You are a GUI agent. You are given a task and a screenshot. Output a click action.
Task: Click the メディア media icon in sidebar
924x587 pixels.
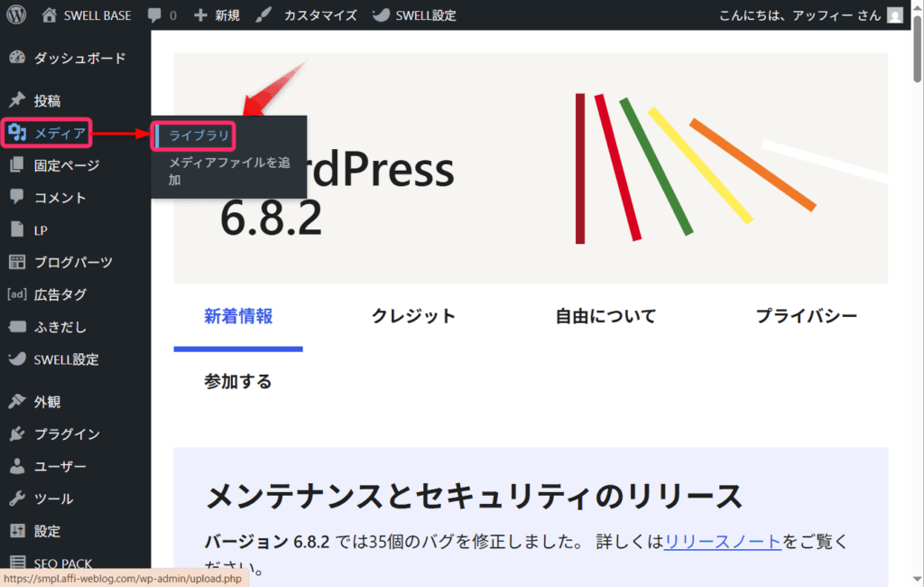(x=17, y=133)
